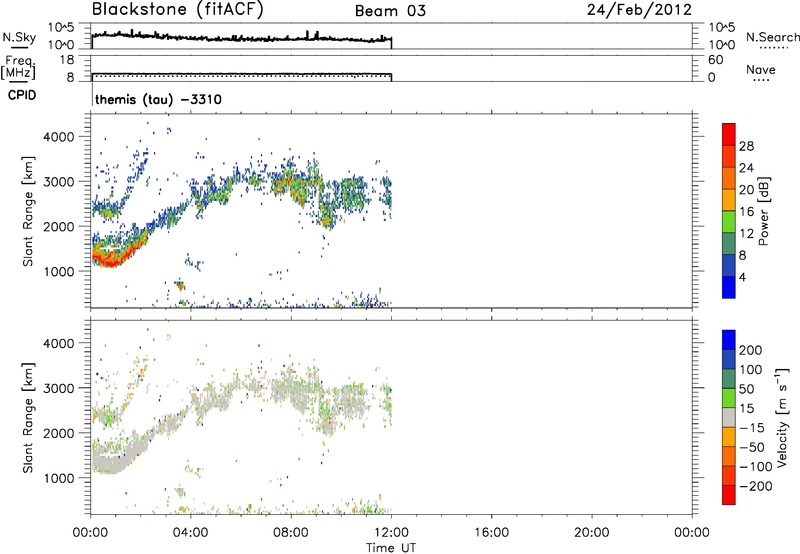
Task: Select the "CPID" row label
Action: (x=22, y=95)
